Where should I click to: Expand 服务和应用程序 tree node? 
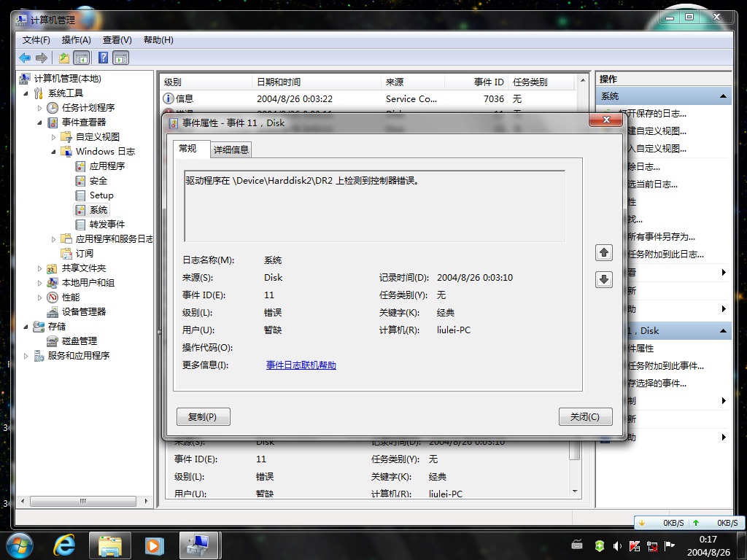click(26, 356)
